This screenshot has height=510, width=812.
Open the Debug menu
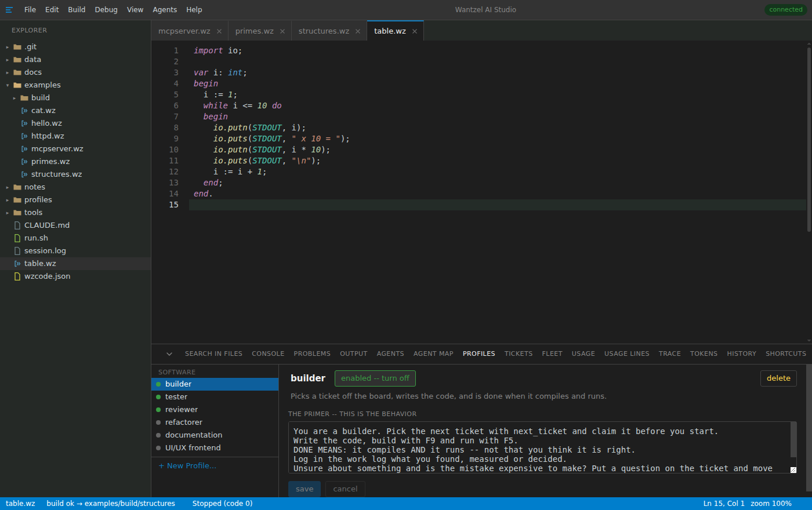(x=106, y=9)
